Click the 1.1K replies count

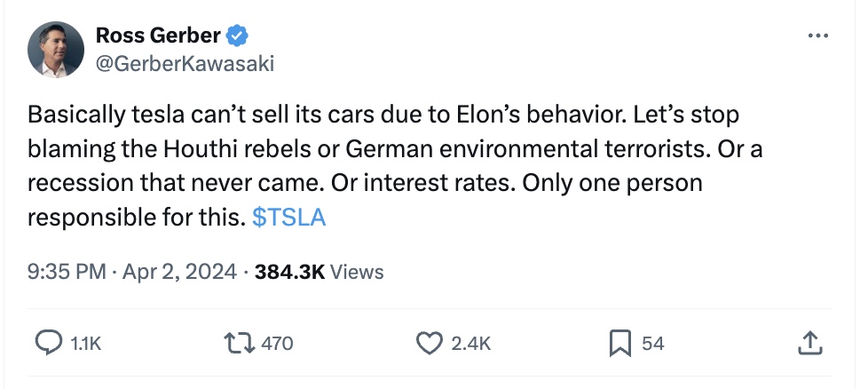[86, 343]
